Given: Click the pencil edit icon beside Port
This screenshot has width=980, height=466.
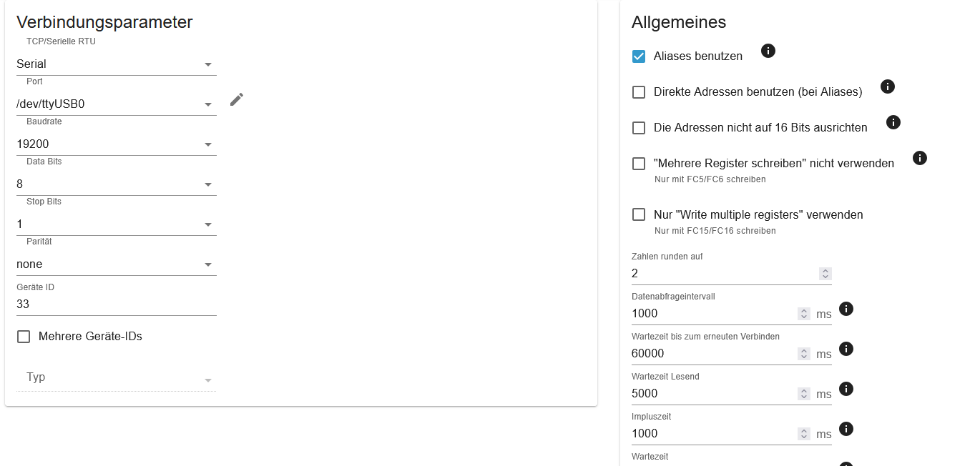Looking at the screenshot, I should pyautogui.click(x=237, y=99).
